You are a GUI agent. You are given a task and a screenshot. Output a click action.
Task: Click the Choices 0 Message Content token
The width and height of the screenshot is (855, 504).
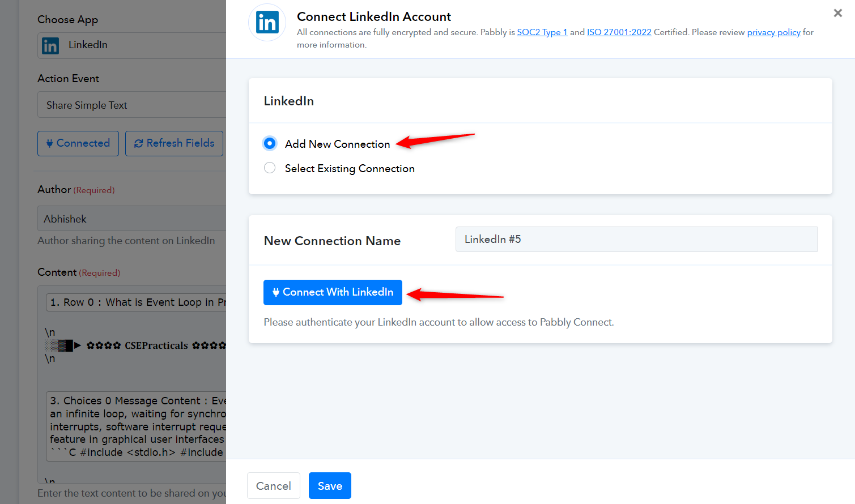pos(137,426)
